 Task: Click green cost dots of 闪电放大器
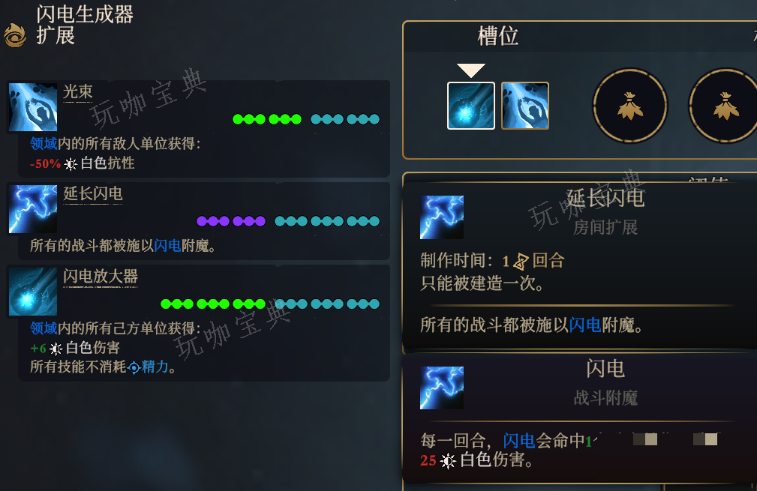[x=213, y=304]
